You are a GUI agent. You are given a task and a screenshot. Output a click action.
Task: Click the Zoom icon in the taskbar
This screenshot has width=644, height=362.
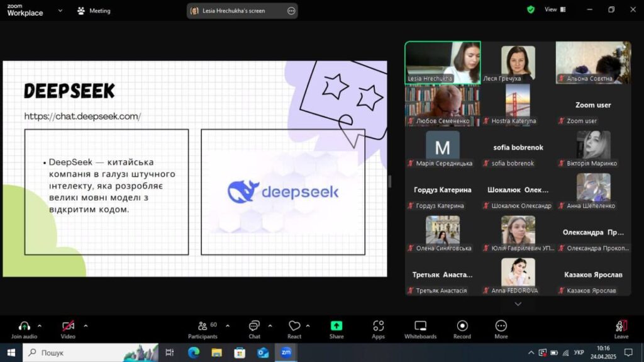[x=286, y=353]
